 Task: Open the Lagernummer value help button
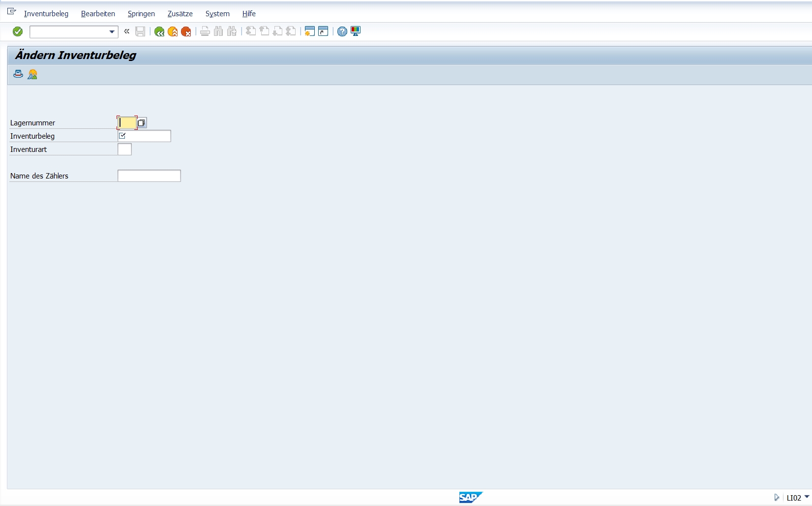(x=142, y=122)
